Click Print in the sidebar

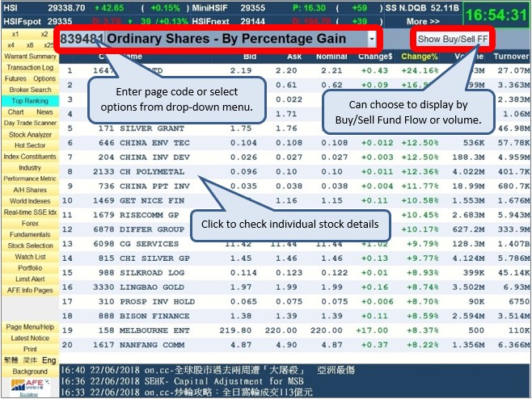[30, 349]
